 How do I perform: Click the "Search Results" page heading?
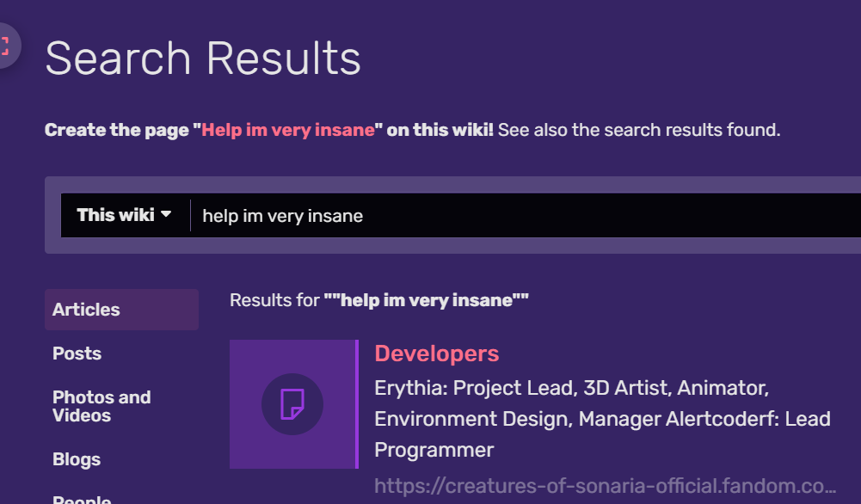pyautogui.click(x=203, y=58)
